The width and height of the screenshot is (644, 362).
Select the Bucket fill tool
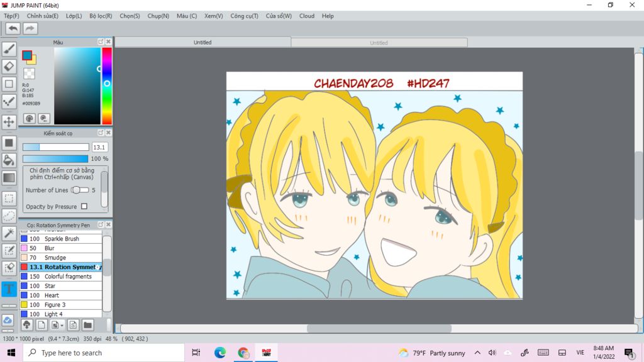coord(9,160)
